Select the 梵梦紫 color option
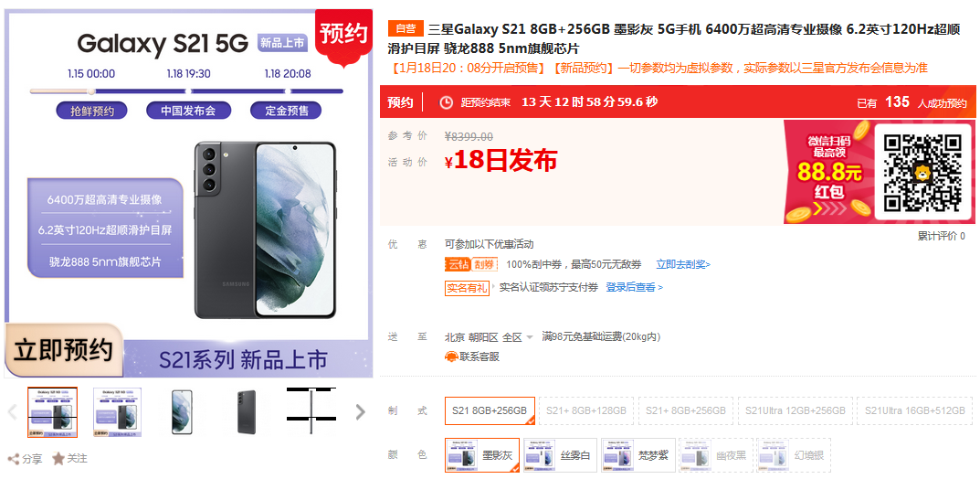Image resolution: width=980 pixels, height=479 pixels. click(x=638, y=455)
